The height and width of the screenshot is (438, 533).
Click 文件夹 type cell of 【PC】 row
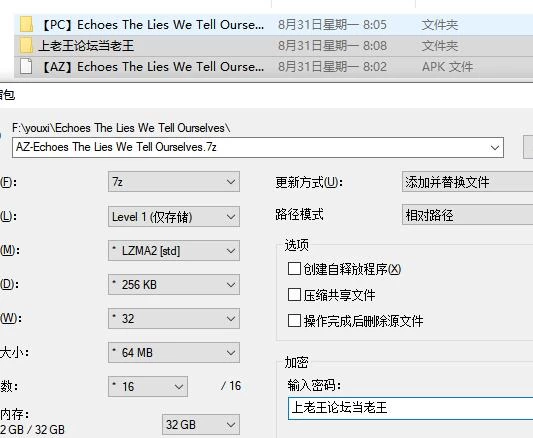(440, 24)
